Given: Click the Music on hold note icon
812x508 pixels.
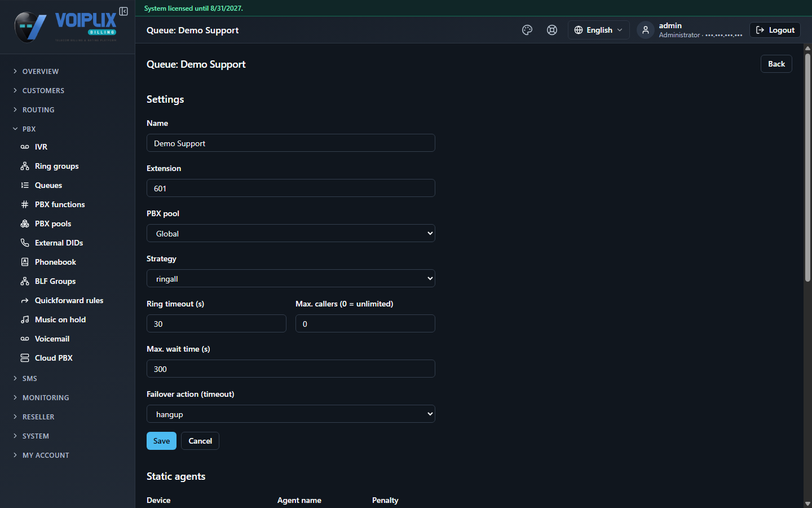Looking at the screenshot, I should [x=25, y=319].
